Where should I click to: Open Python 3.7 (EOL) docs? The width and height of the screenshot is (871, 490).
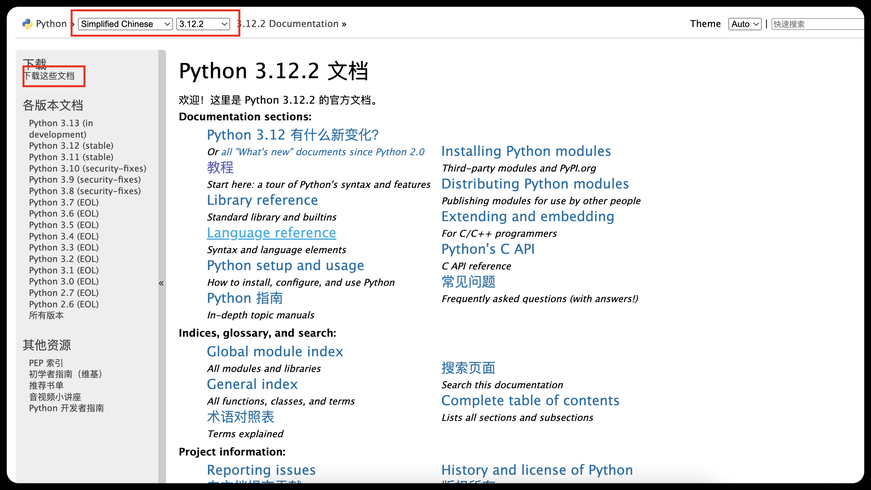[64, 202]
